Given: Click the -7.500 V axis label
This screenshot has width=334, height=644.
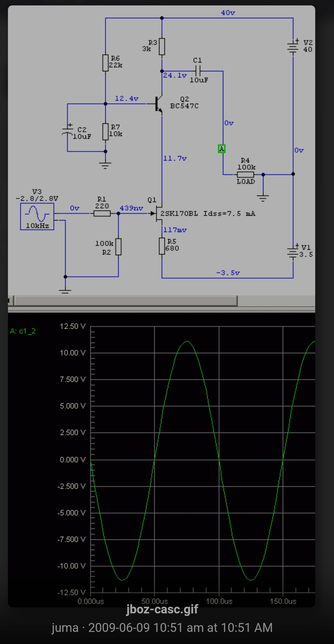Looking at the screenshot, I should [x=72, y=539].
